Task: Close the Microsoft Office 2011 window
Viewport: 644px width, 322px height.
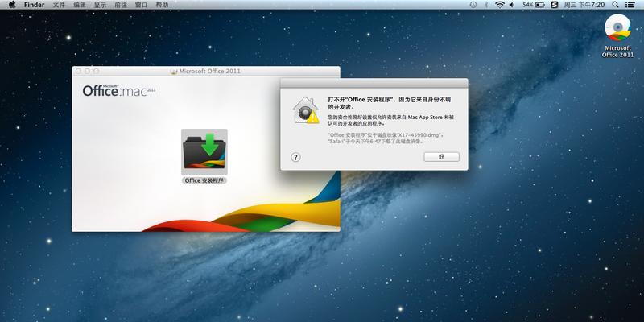Action: click(78, 72)
